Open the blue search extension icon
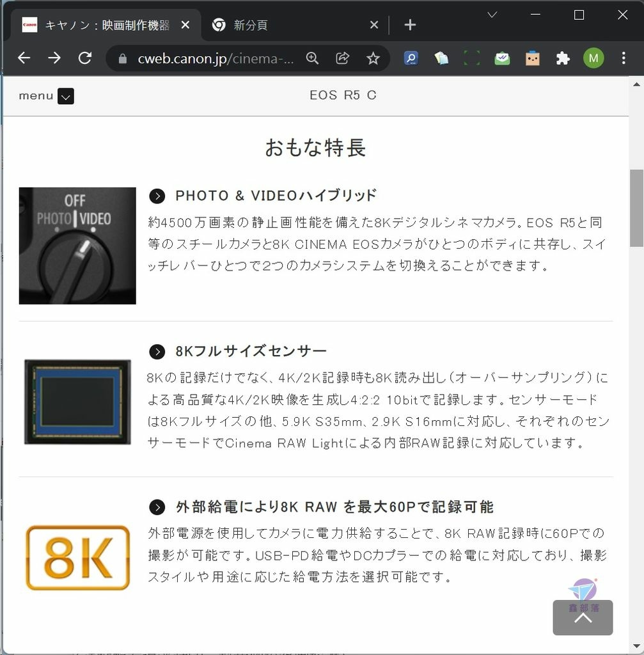644x655 pixels. pos(411,58)
